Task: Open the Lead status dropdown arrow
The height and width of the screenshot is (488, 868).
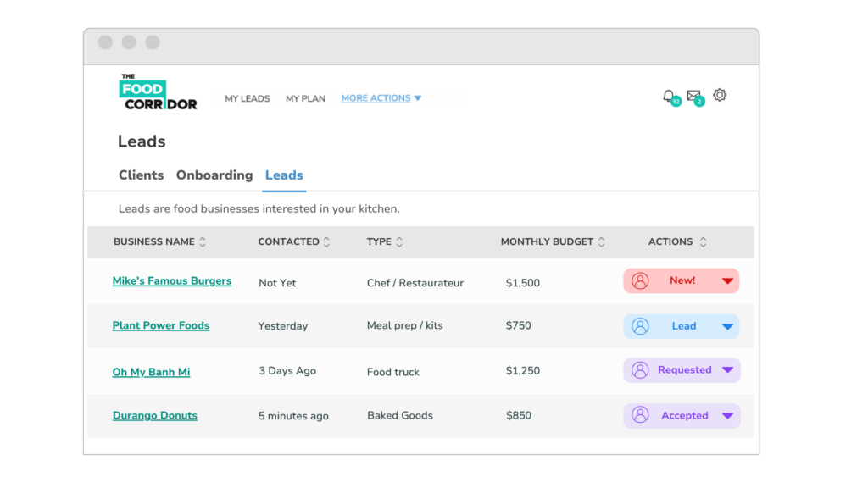Action: pos(727,326)
